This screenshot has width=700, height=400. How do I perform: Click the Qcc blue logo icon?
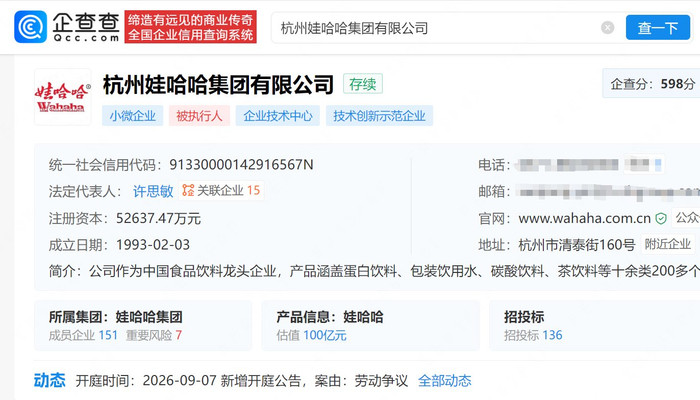click(x=30, y=27)
